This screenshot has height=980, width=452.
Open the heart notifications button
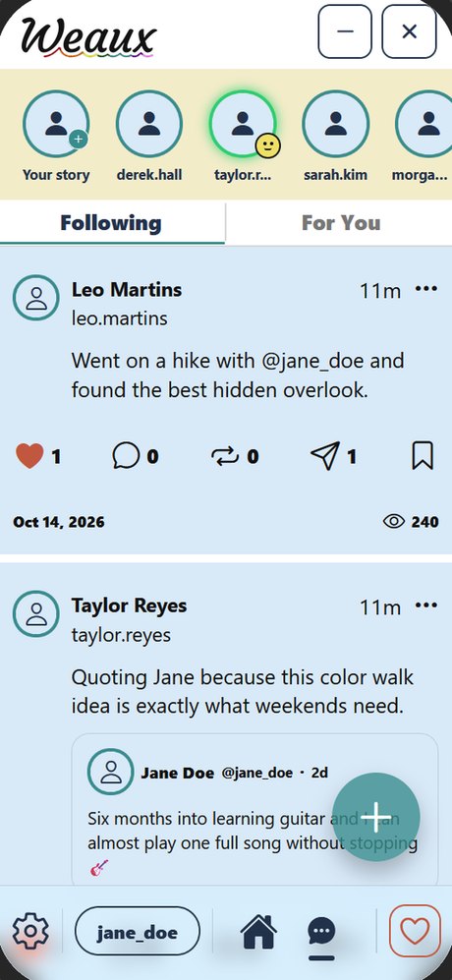[415, 933]
